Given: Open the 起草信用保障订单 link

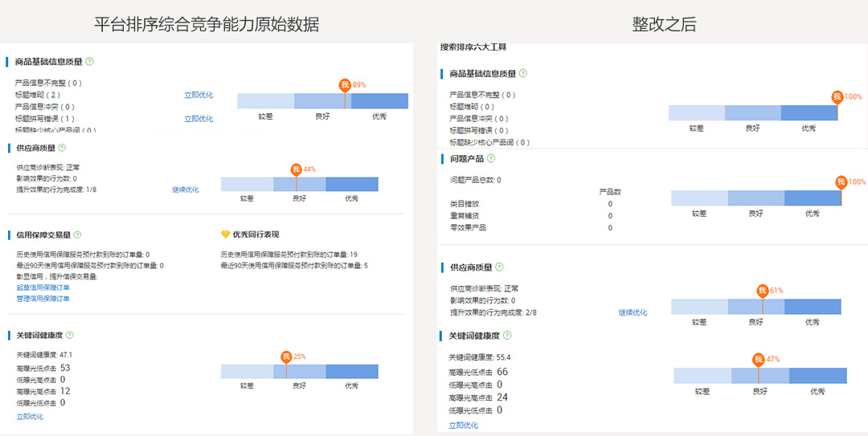Looking at the screenshot, I should coord(43,287).
